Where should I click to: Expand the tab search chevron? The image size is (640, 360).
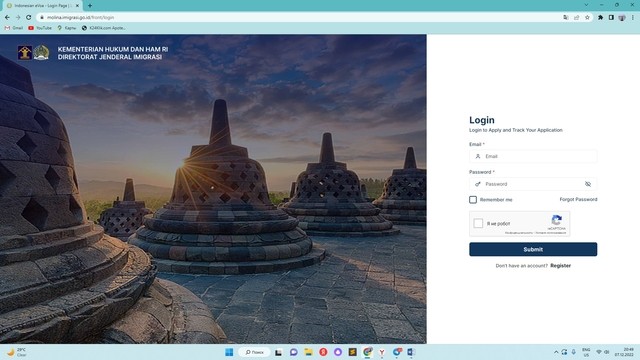pyautogui.click(x=587, y=5)
